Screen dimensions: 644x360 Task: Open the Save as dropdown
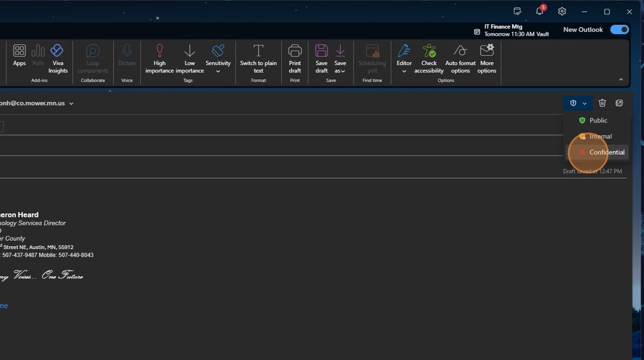[x=340, y=59]
